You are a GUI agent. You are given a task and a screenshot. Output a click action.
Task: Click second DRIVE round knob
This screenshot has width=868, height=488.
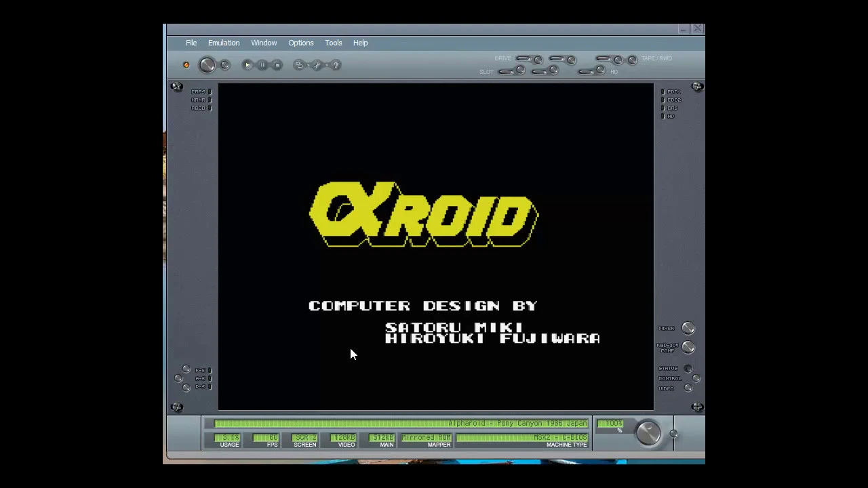572,60
